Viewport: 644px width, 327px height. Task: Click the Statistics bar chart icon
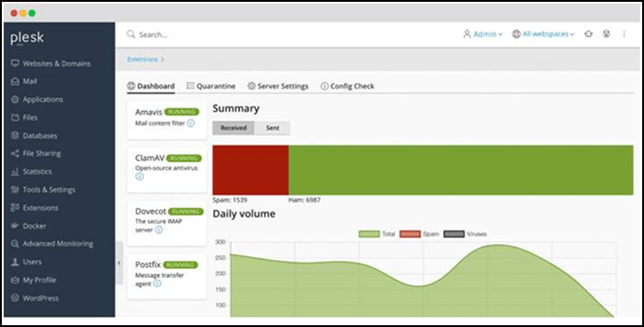coord(15,172)
